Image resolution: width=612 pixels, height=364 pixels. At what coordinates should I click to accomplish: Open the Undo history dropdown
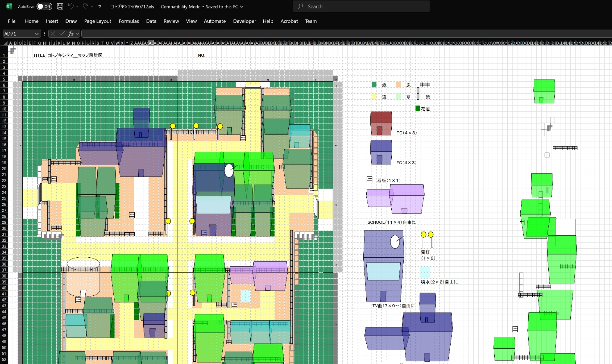point(77,6)
